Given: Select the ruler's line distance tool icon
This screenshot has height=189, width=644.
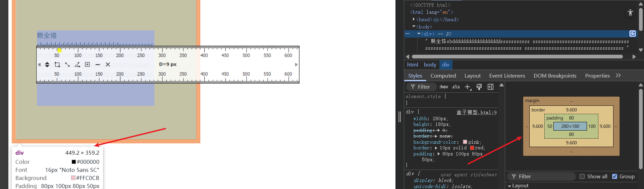Looking at the screenshot, I should click(67, 64).
